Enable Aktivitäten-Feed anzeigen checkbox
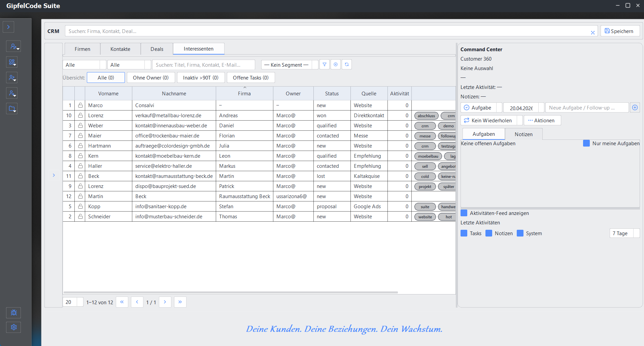Screen dimensions: 644x346 (x=464, y=213)
